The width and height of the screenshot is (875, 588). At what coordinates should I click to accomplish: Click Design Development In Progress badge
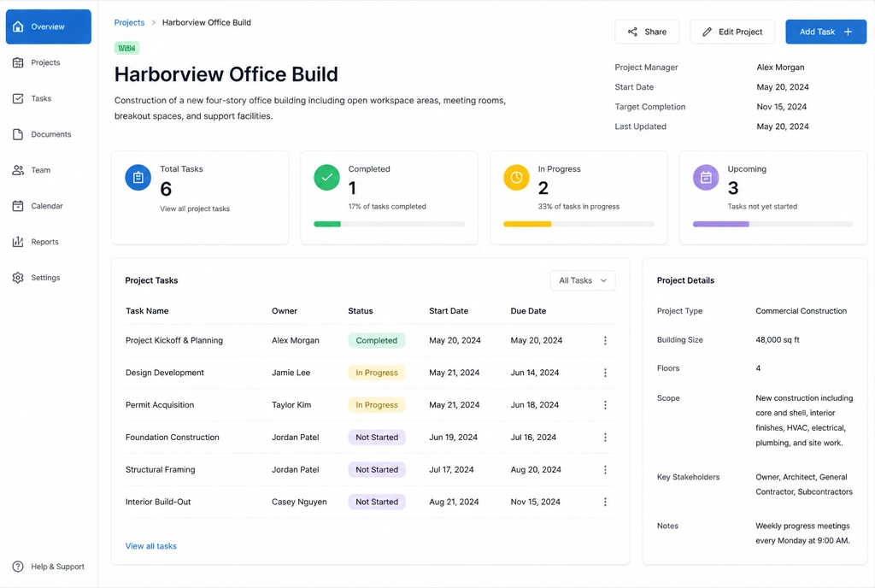pos(377,373)
